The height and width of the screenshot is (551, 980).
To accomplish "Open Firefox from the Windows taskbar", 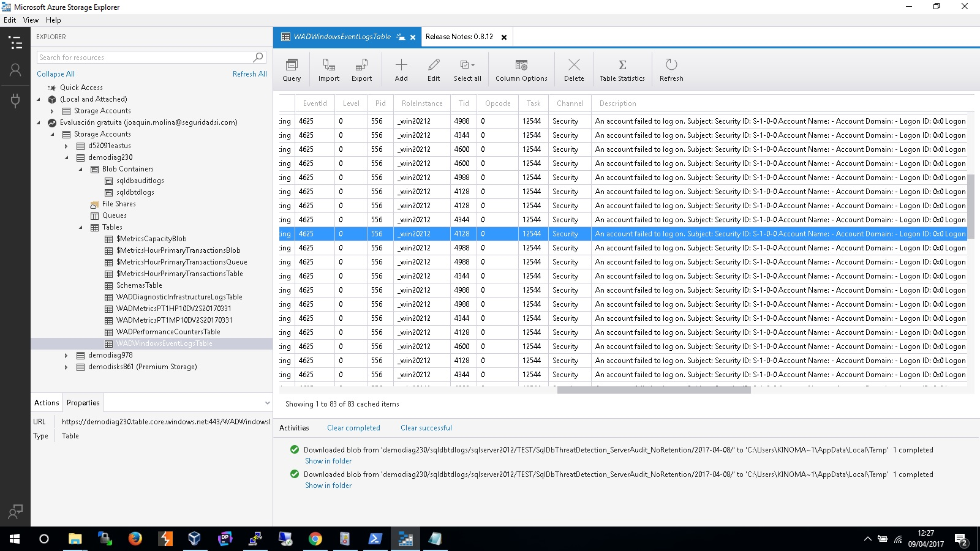I will pos(135,539).
